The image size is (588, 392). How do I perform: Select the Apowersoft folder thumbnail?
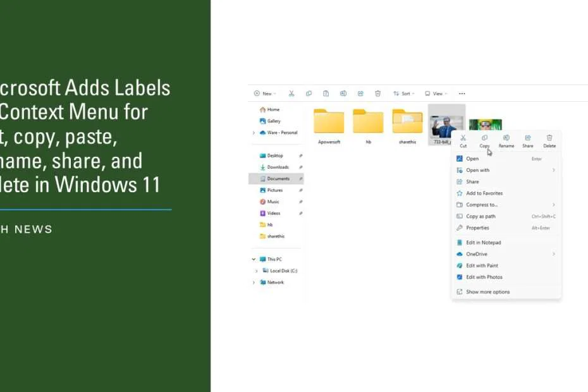tap(328, 120)
